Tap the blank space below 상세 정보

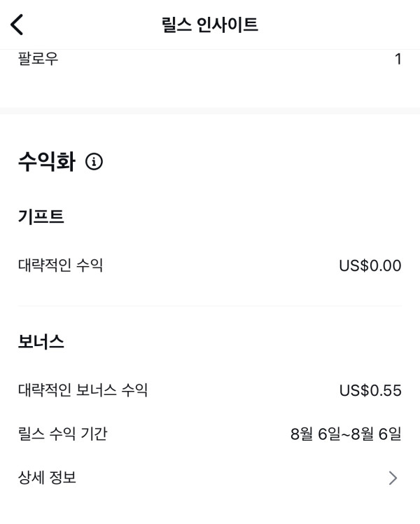click(210, 509)
